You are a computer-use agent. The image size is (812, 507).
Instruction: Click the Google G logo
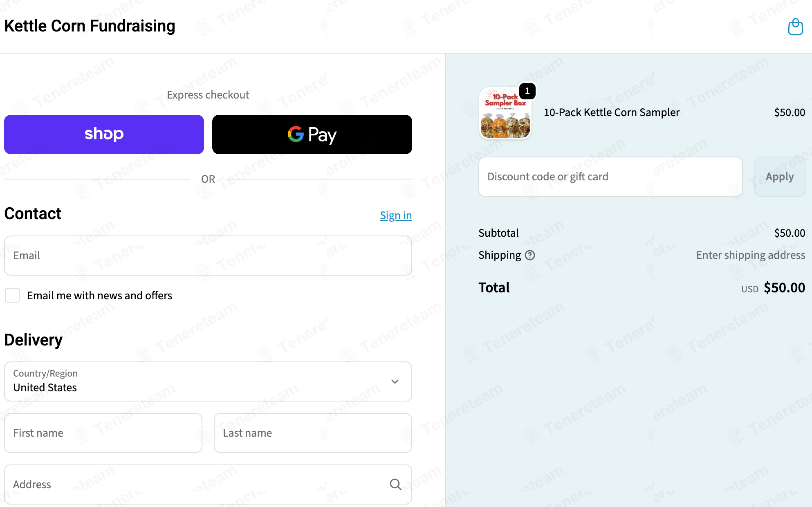tap(296, 134)
